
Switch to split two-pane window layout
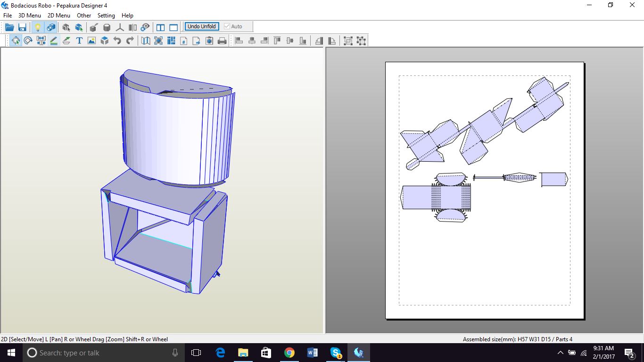[161, 27]
